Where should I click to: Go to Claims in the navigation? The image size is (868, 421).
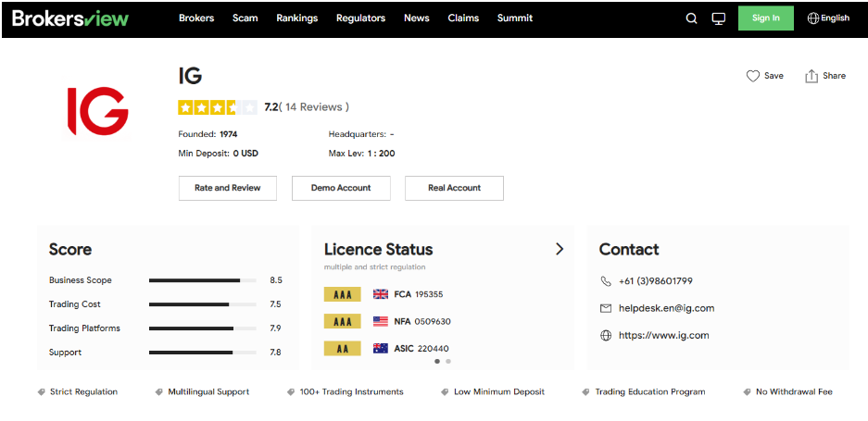(x=463, y=19)
